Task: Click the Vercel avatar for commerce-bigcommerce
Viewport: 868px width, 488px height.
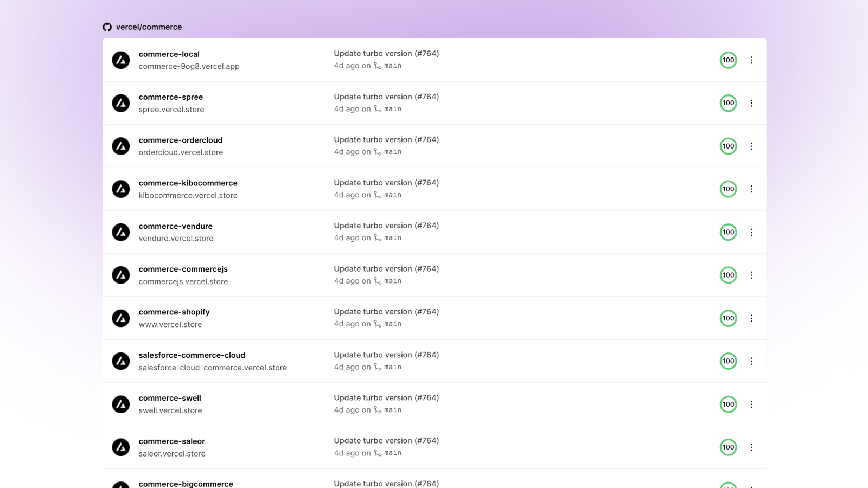Action: coord(120,486)
